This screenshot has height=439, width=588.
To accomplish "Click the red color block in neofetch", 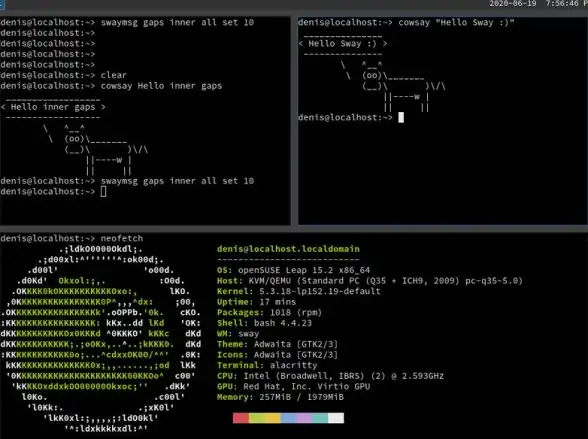I will (241, 418).
